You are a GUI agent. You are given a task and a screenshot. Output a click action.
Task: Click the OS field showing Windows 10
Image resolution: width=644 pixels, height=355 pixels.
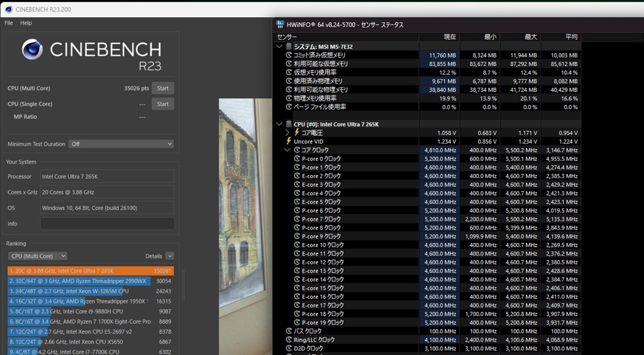(107, 208)
